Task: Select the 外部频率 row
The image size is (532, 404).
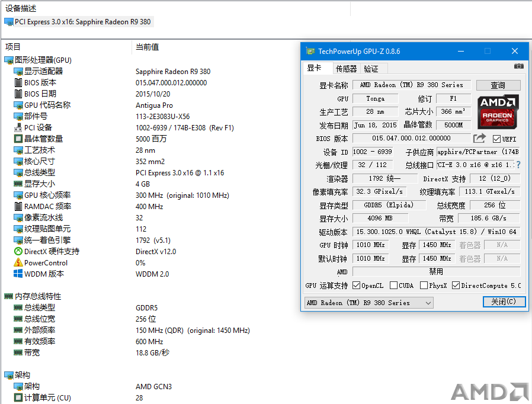Action: (132, 330)
